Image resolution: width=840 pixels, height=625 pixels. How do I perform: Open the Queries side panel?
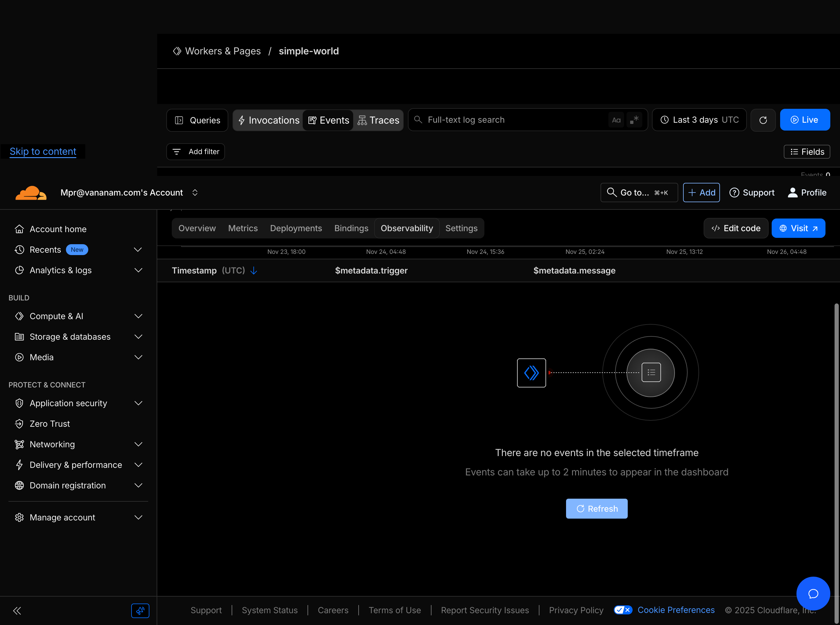197,120
